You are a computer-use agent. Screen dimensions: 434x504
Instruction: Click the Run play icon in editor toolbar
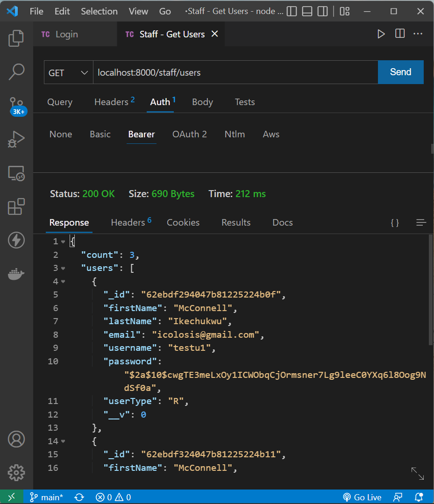point(381,34)
